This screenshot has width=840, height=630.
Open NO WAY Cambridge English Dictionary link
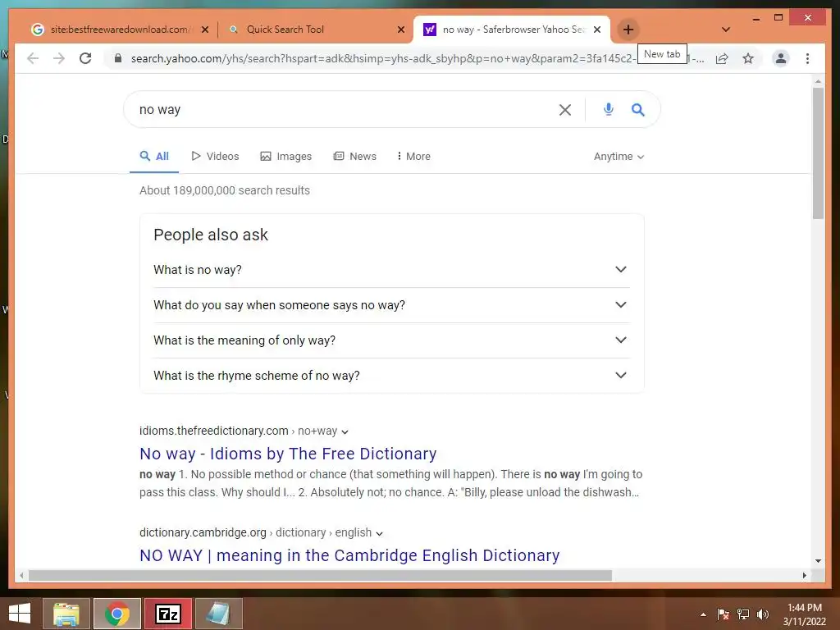click(349, 555)
